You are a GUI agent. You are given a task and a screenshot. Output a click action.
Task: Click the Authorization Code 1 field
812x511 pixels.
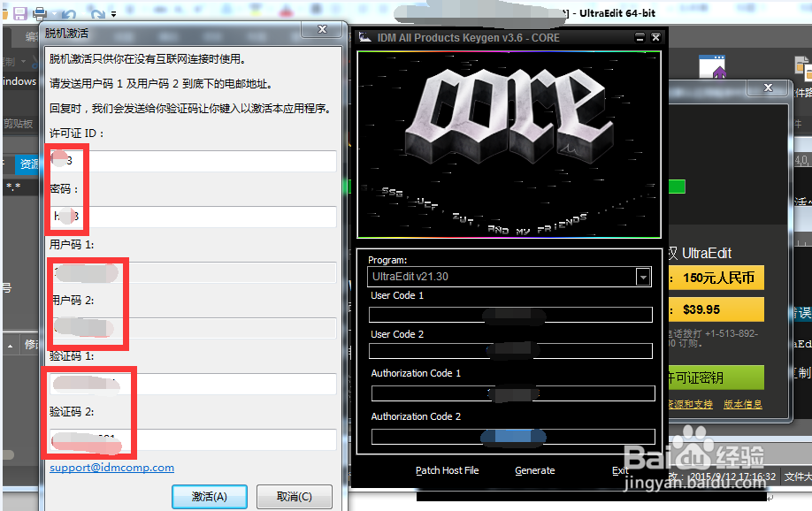(513, 393)
